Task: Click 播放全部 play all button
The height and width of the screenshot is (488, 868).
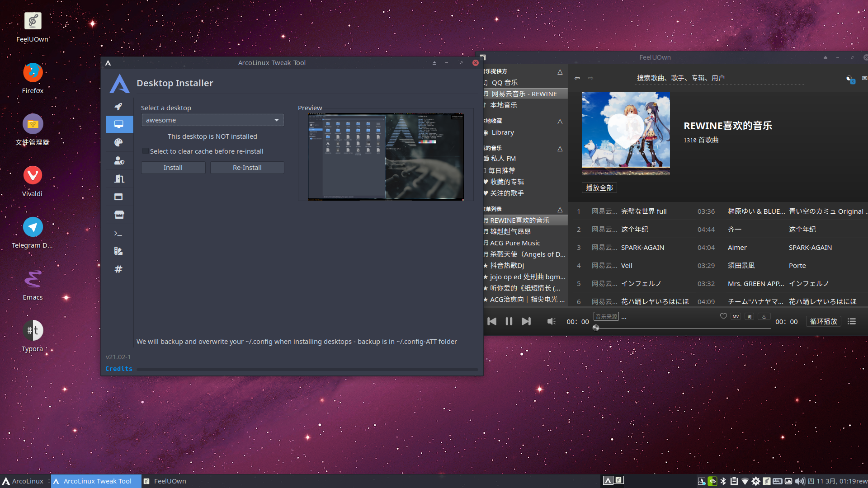Action: pos(599,188)
